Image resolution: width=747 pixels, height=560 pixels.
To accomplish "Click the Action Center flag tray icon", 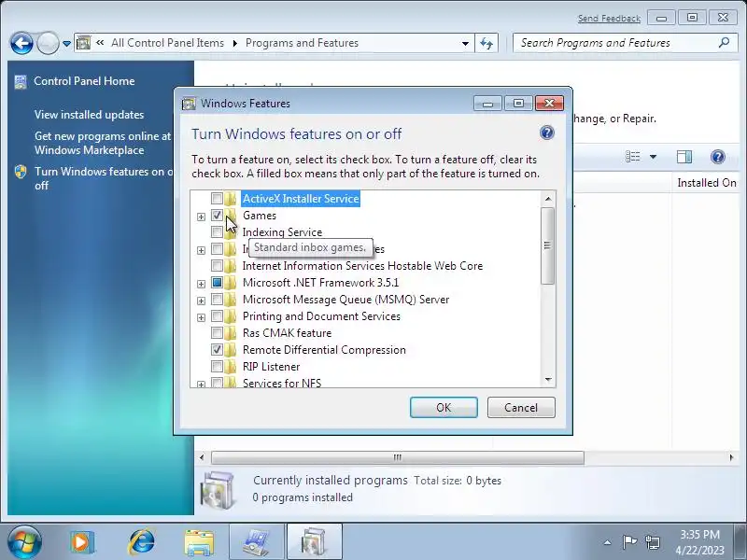I will [629, 542].
